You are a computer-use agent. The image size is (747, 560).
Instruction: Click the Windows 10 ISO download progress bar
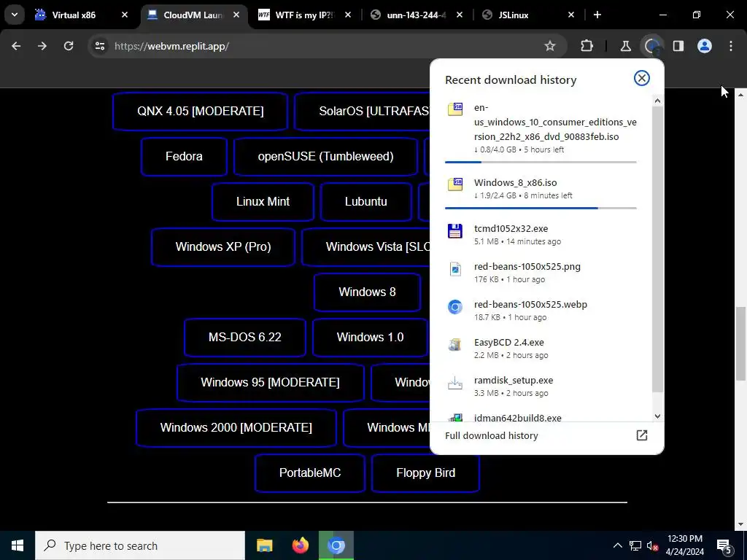point(541,162)
